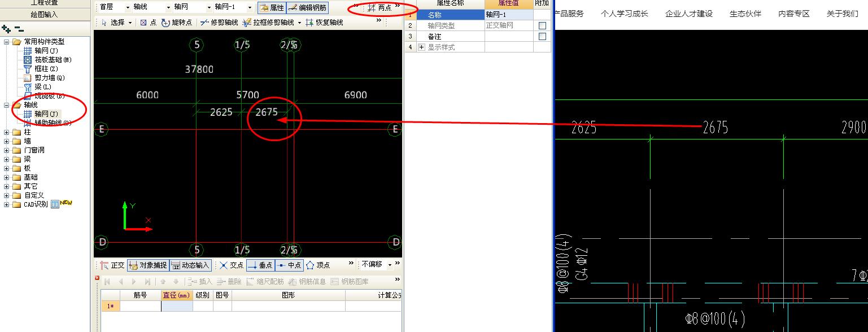The width and height of the screenshot is (868, 332).
Task: Click the 直径(mm) cell in row 1
Action: [177, 306]
